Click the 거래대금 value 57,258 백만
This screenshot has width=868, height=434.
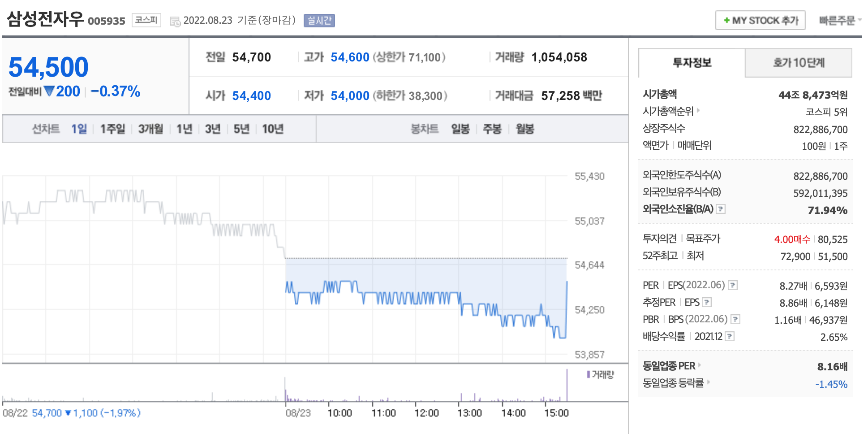click(572, 96)
